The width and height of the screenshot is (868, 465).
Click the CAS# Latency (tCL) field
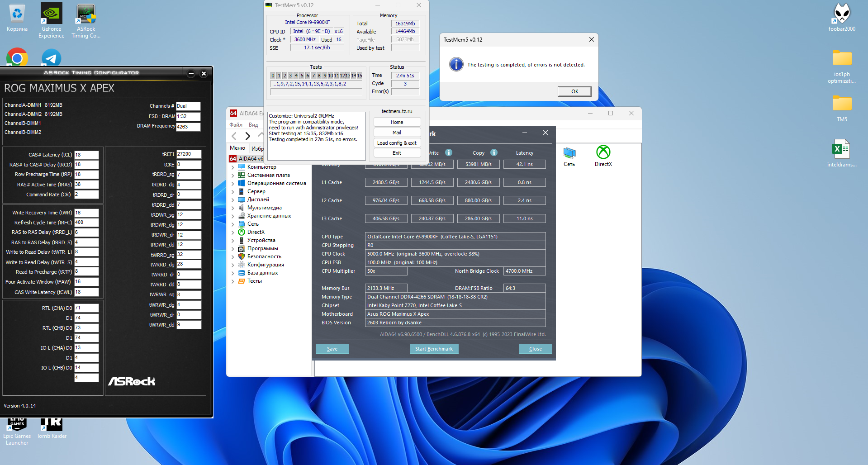point(86,155)
